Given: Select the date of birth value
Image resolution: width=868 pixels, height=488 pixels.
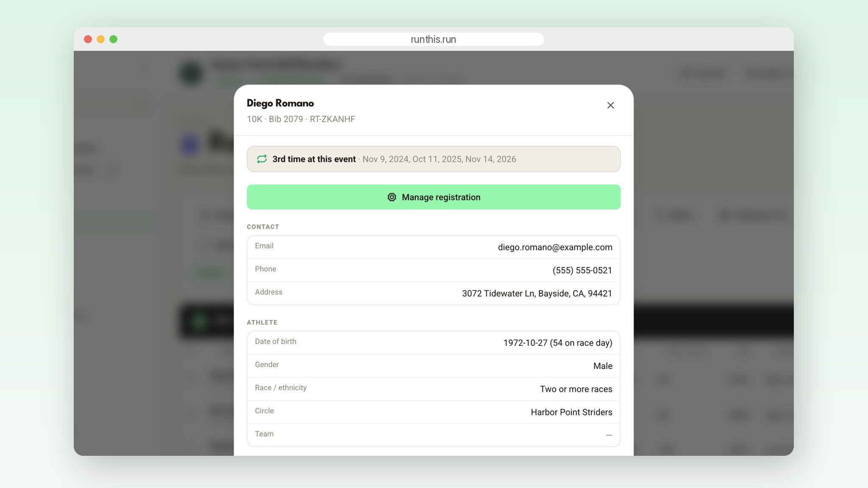Looking at the screenshot, I should pyautogui.click(x=558, y=343).
